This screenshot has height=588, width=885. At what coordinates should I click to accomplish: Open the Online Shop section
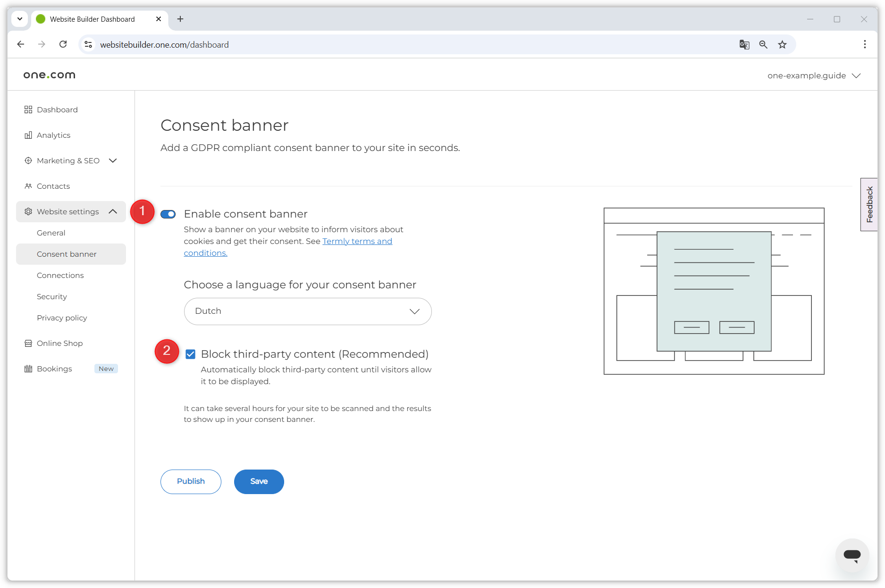tap(59, 343)
